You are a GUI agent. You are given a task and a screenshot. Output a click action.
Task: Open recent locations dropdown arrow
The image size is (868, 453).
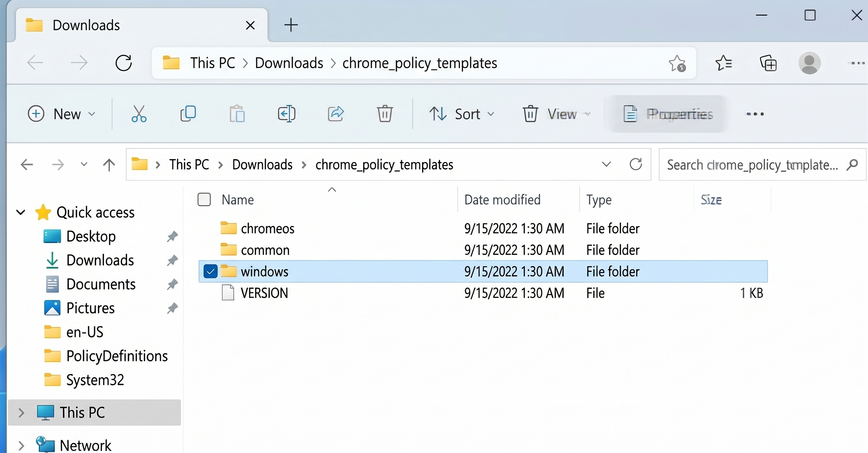(x=84, y=164)
